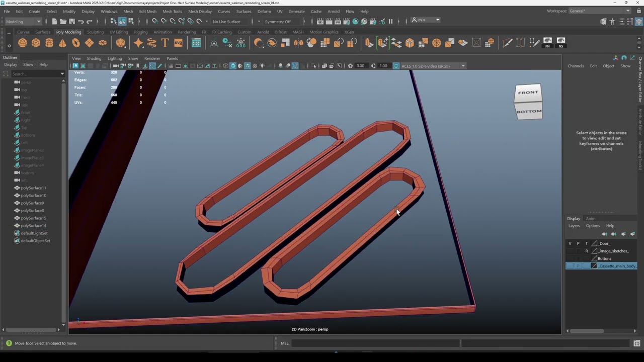Click the New Scene icon
The height and width of the screenshot is (362, 644).
54,21
